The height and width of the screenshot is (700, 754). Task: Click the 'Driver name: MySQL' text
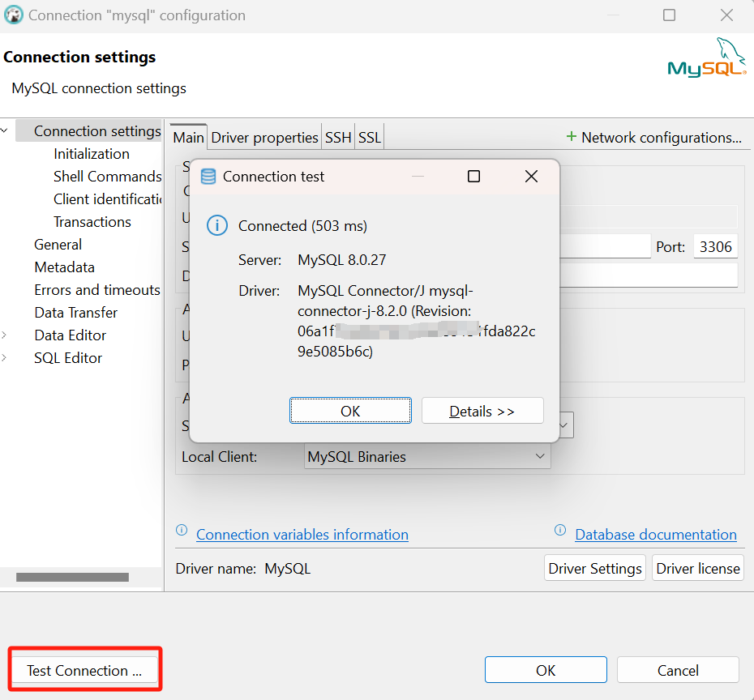(x=243, y=569)
